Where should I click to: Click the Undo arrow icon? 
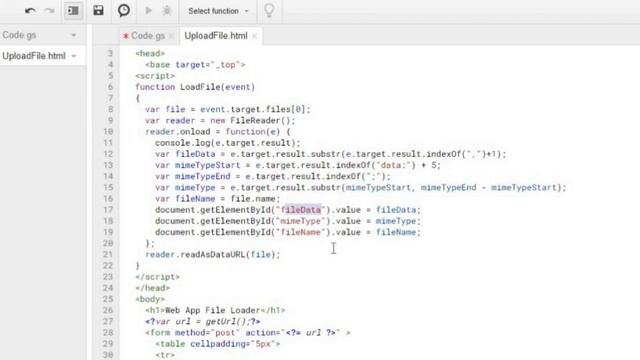(x=30, y=11)
